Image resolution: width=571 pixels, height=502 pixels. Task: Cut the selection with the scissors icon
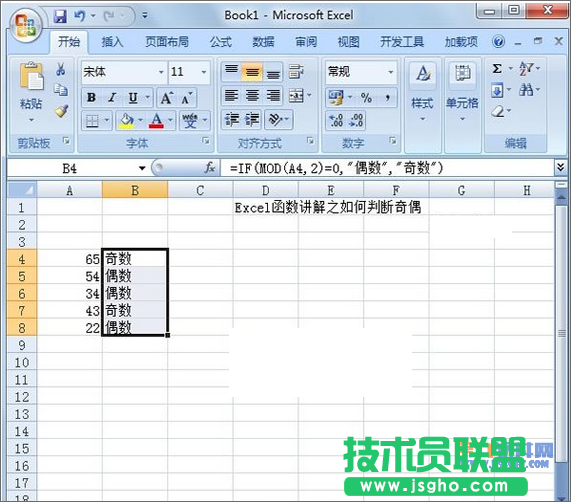[x=61, y=69]
